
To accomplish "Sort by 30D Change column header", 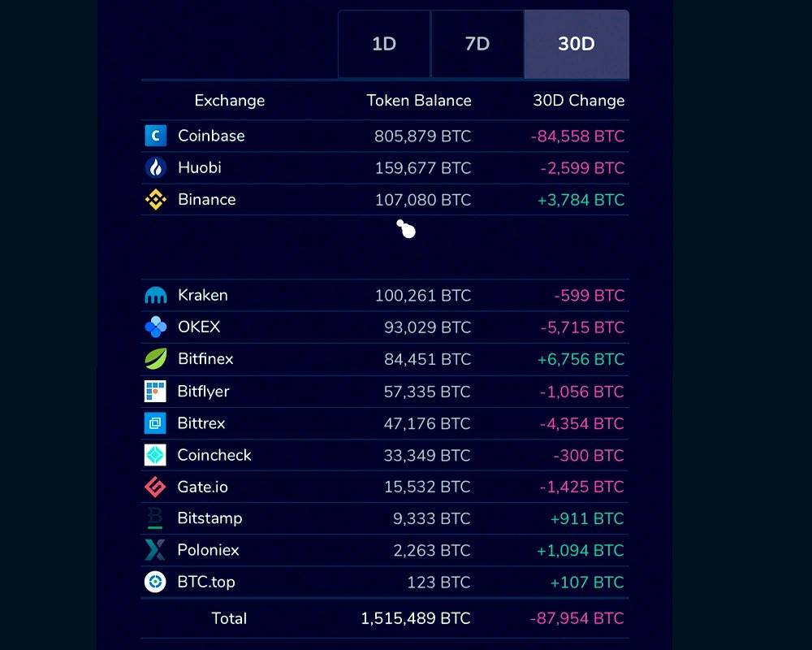I will tap(578, 101).
